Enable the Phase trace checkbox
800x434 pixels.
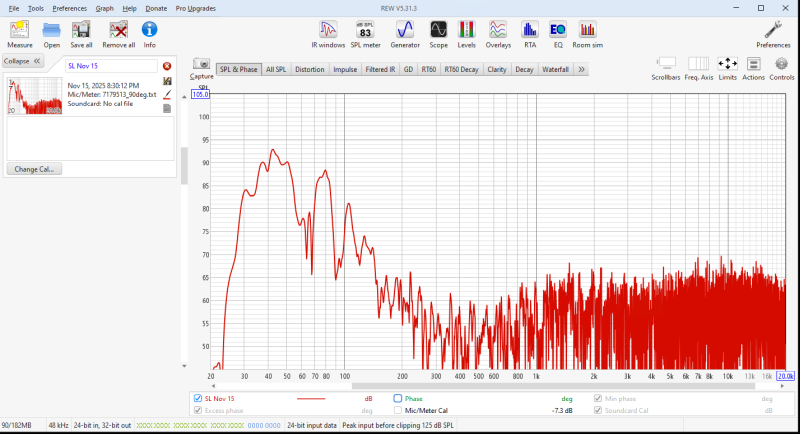(397, 398)
